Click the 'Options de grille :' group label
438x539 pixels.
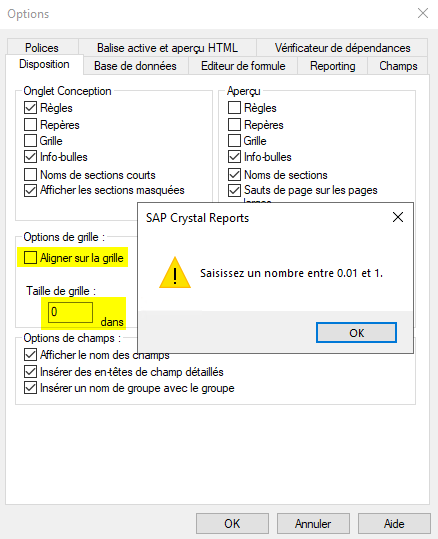click(x=64, y=237)
